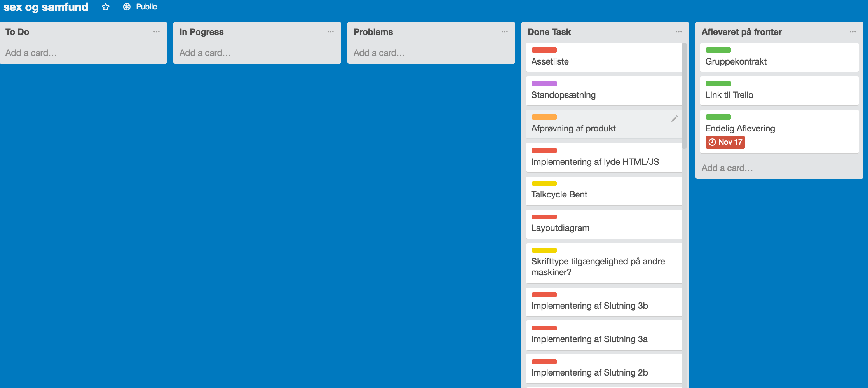The height and width of the screenshot is (388, 868).
Task: Open Implementering af lyde HTML/JS card
Action: [x=604, y=157]
